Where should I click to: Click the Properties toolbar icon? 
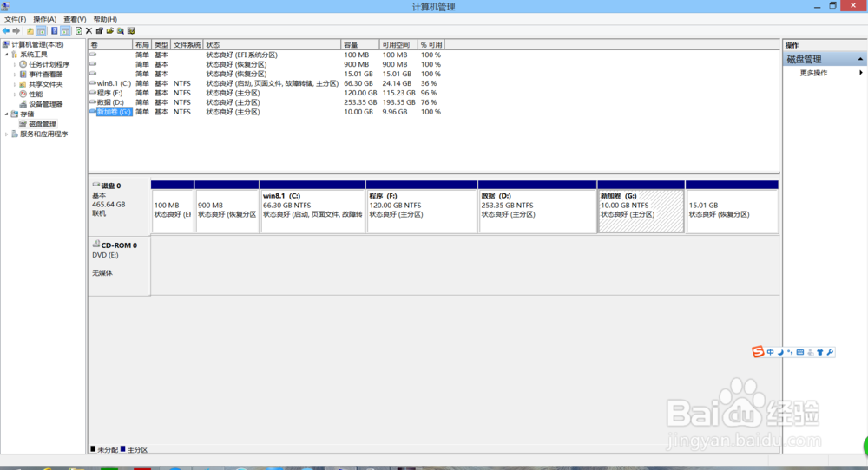100,31
